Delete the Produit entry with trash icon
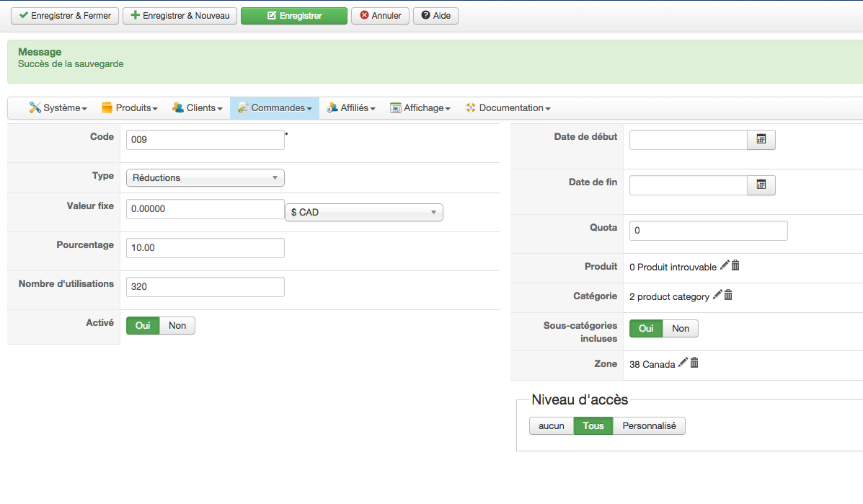Screen dimensions: 863x504 [x=735, y=265]
